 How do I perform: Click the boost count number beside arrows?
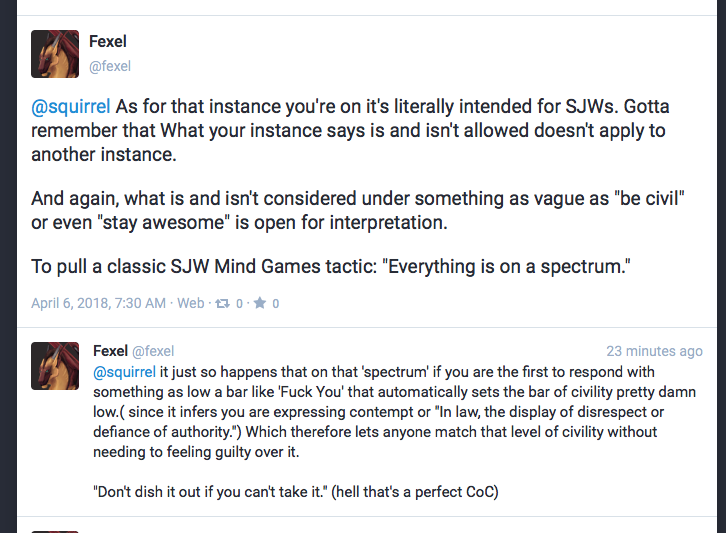click(x=241, y=303)
